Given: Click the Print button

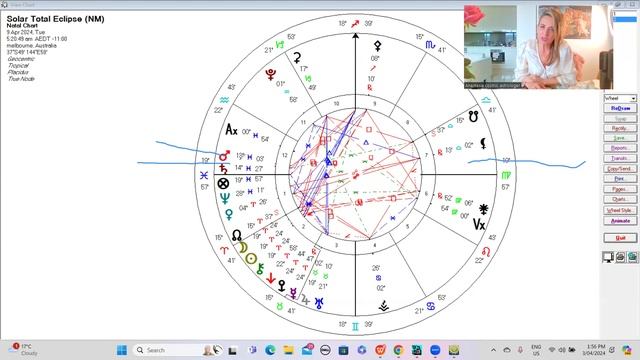Looking at the screenshot, I should (x=620, y=179).
